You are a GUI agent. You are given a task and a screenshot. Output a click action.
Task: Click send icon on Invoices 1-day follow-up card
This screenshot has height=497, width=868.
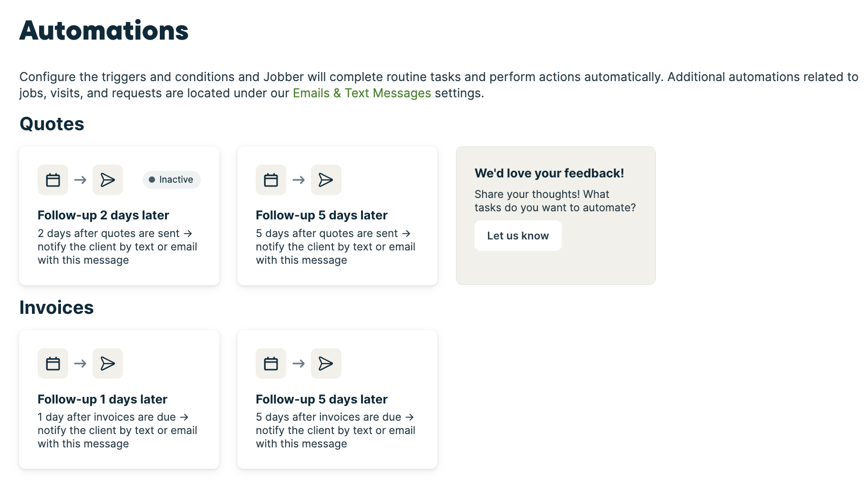(x=108, y=363)
